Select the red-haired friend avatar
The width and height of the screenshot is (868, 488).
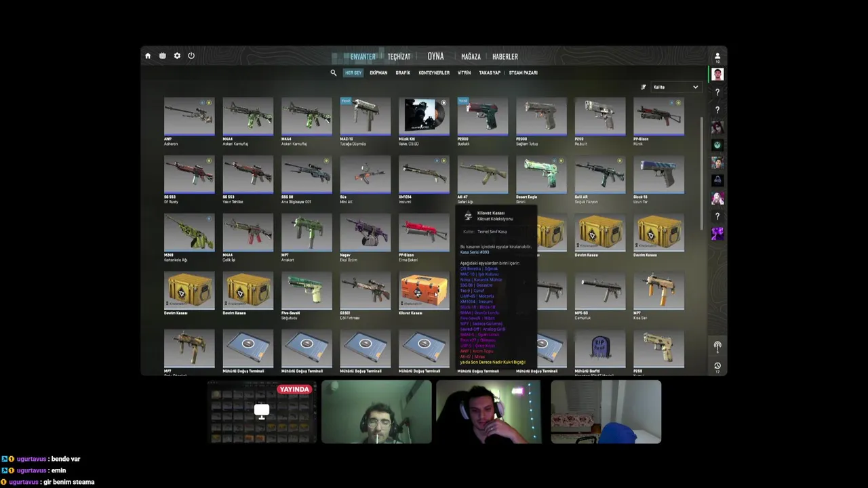tap(717, 127)
